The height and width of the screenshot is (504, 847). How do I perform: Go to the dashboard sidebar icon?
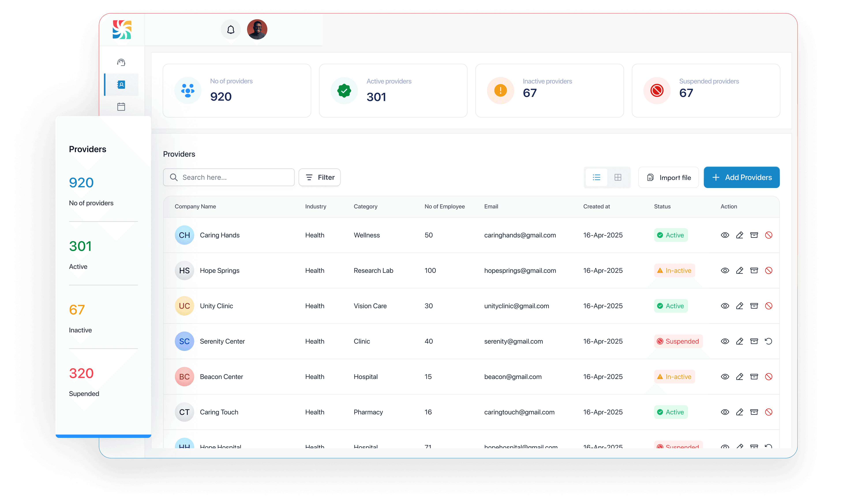121,62
